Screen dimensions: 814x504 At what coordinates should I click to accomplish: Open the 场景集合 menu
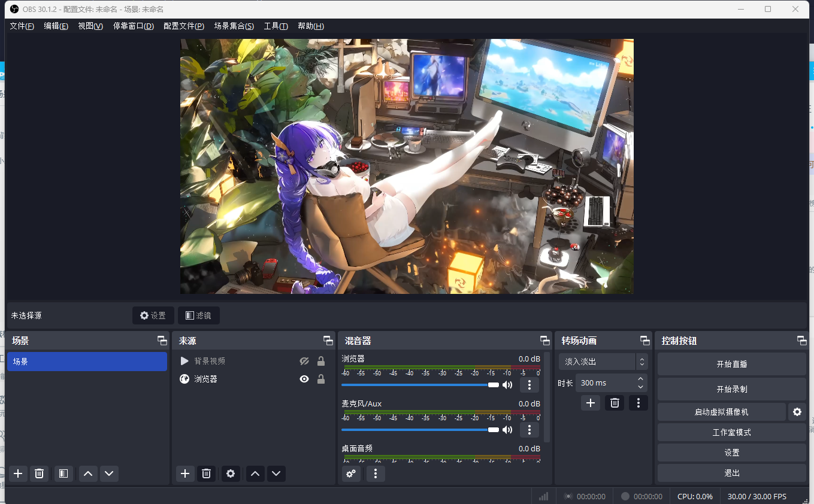coord(234,26)
